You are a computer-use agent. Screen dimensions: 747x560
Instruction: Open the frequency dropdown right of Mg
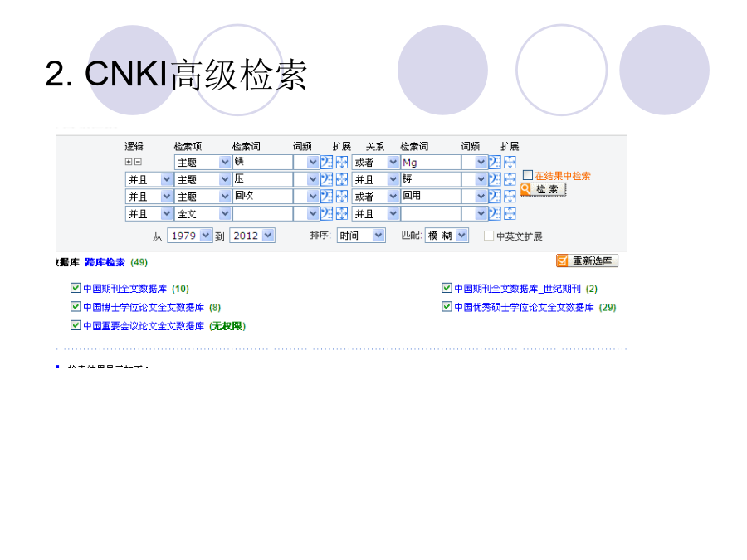474,163
